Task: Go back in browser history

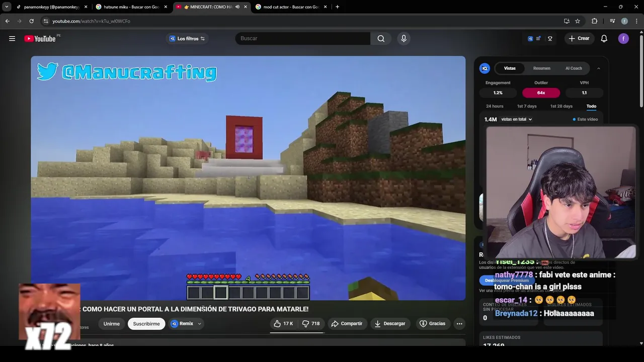Action: [x=8, y=21]
